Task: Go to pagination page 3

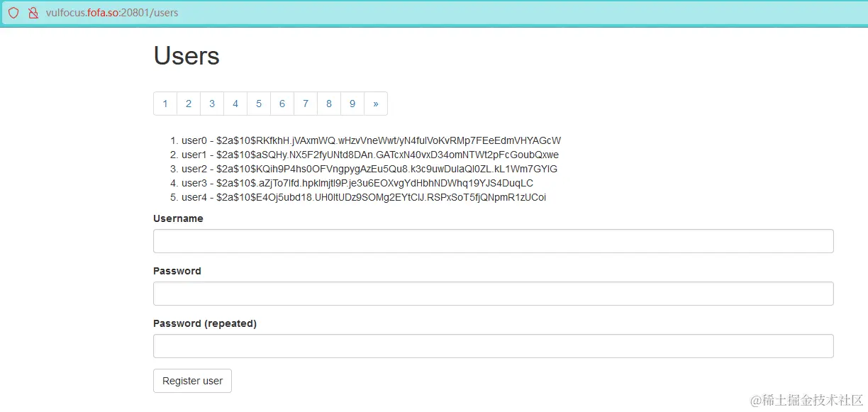Action: 212,104
